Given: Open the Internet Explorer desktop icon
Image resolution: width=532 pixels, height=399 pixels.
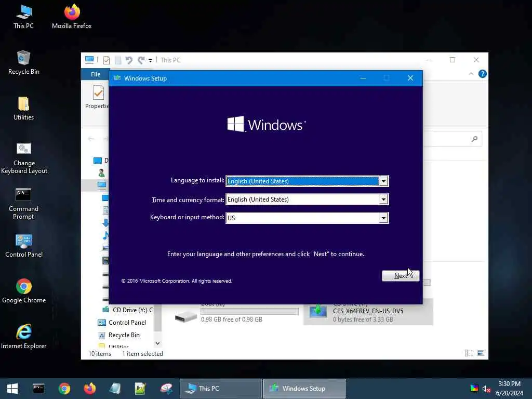Looking at the screenshot, I should 24,337.
